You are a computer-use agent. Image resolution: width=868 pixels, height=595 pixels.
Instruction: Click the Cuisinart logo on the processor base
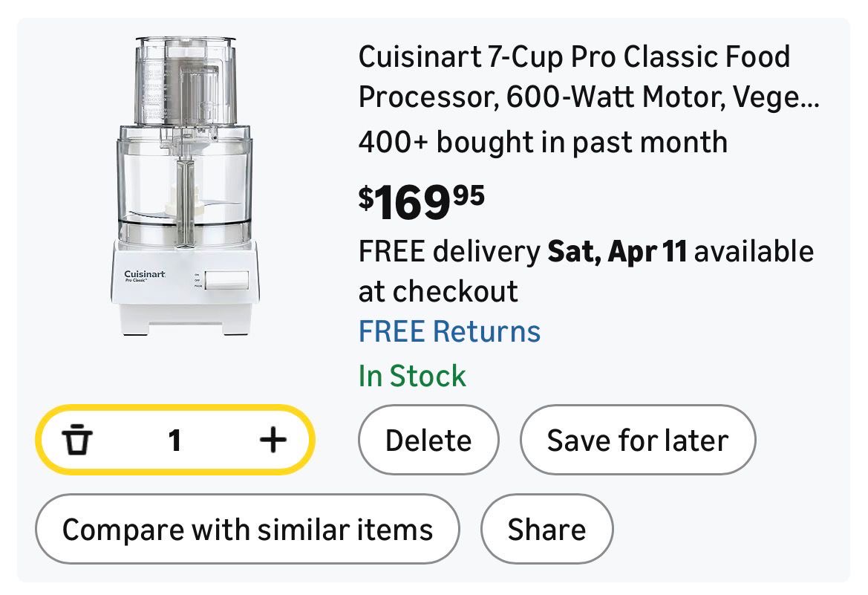click(145, 276)
